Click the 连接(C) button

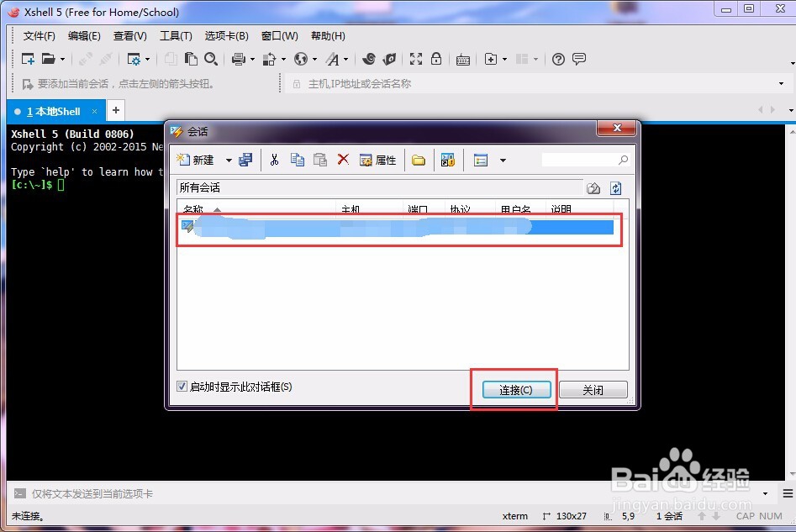coord(516,390)
